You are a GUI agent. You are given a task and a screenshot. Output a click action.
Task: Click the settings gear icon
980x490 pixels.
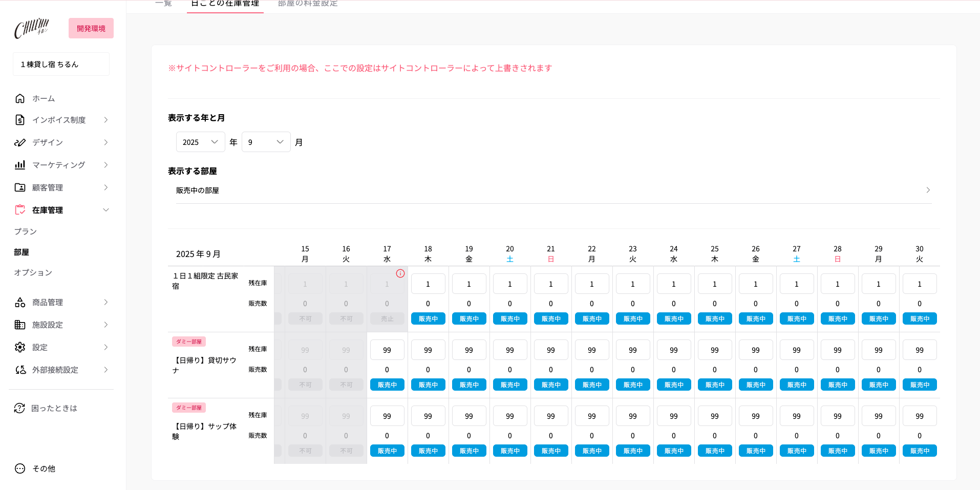pyautogui.click(x=20, y=347)
